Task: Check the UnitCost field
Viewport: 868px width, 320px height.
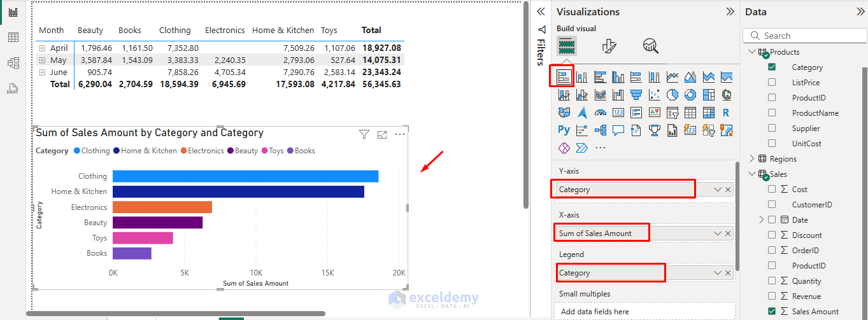Action: [x=772, y=143]
